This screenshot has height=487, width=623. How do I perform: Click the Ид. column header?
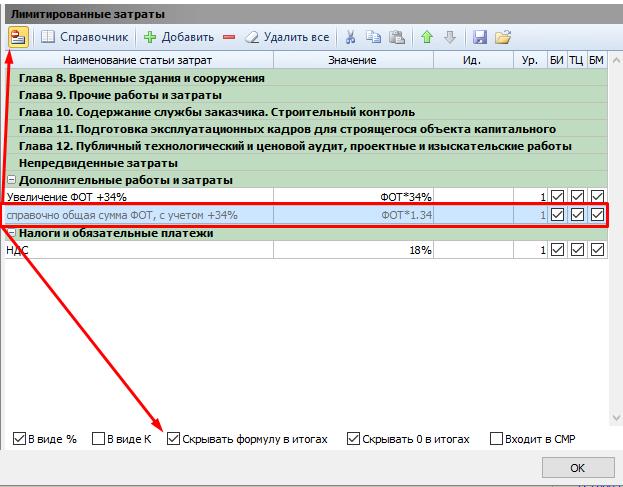coord(473,60)
